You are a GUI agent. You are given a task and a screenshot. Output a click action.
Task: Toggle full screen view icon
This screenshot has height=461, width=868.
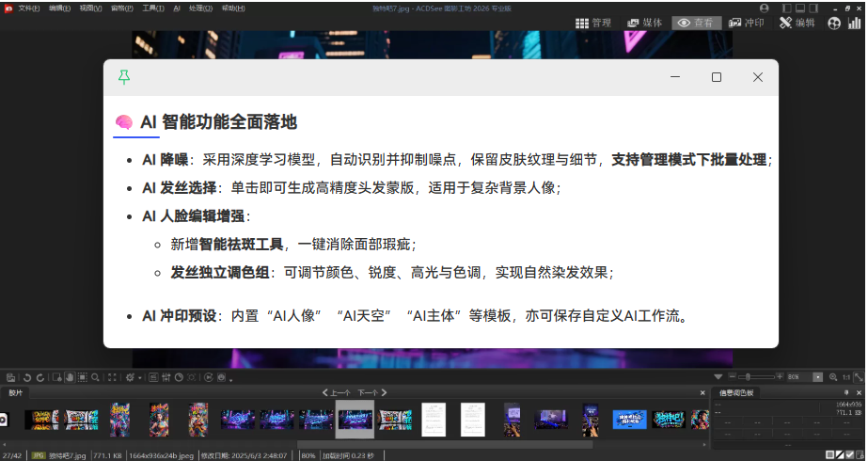click(112, 377)
